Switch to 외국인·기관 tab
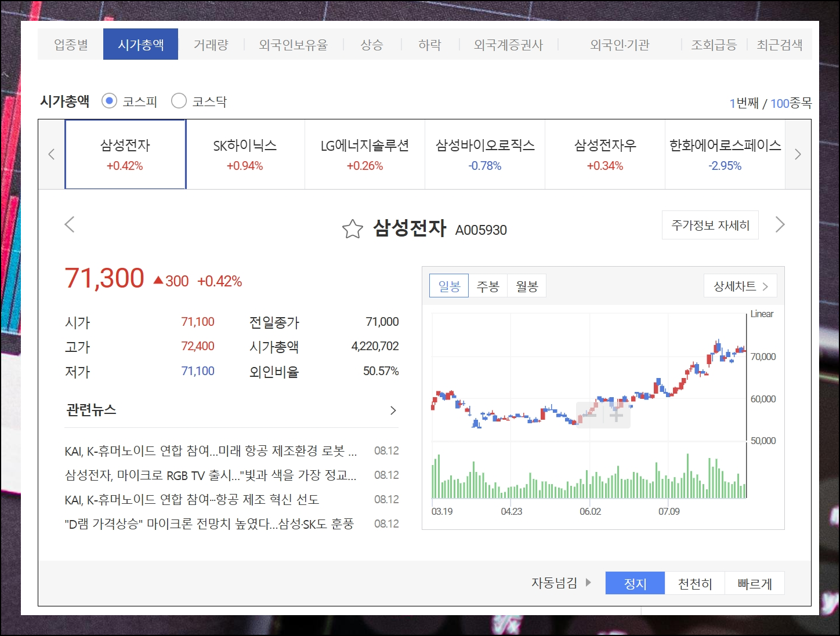This screenshot has width=840, height=636. [620, 45]
